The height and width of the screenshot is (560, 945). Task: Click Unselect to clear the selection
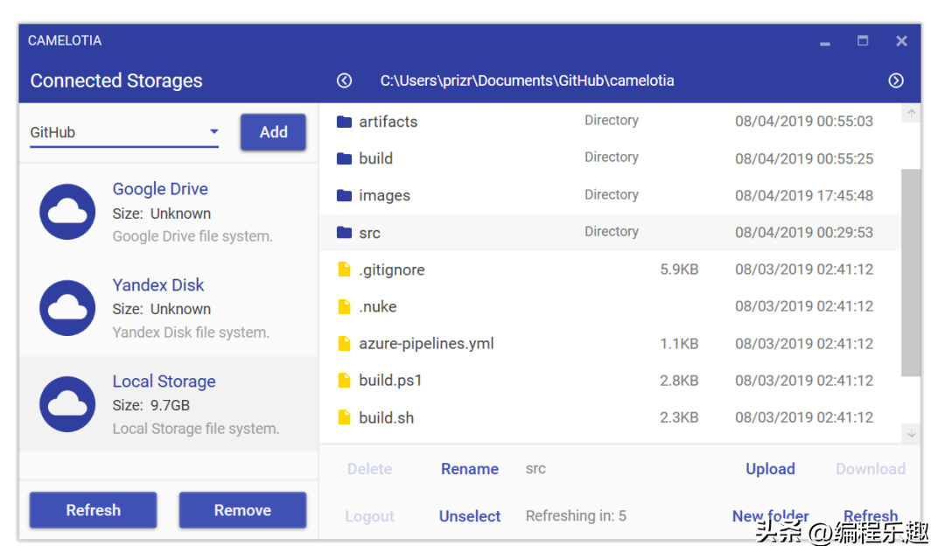(470, 516)
